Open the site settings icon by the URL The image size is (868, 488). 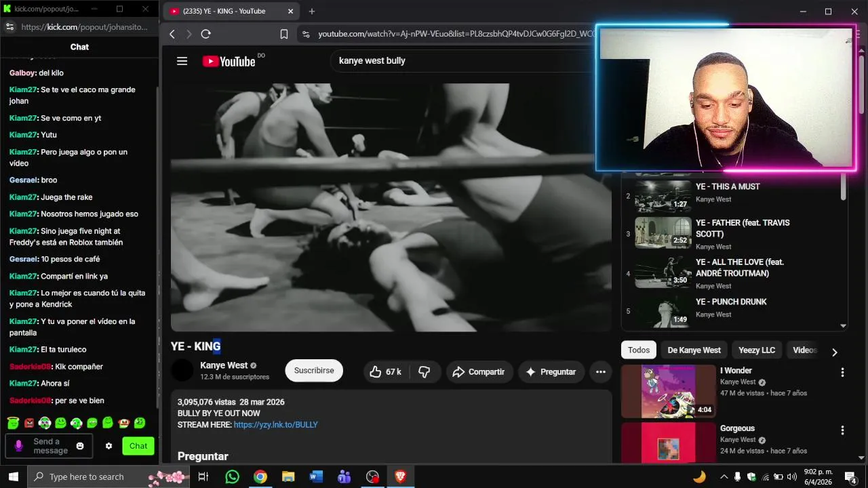[306, 34]
